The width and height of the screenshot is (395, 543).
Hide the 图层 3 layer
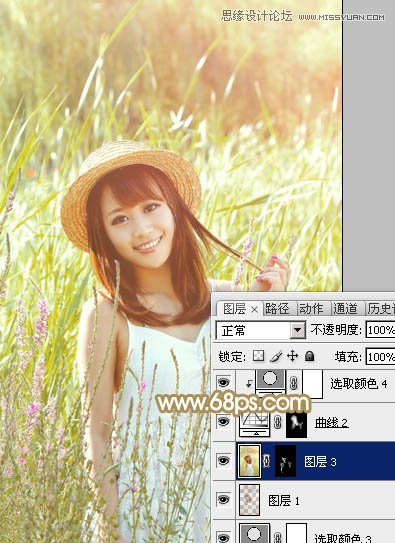224,461
